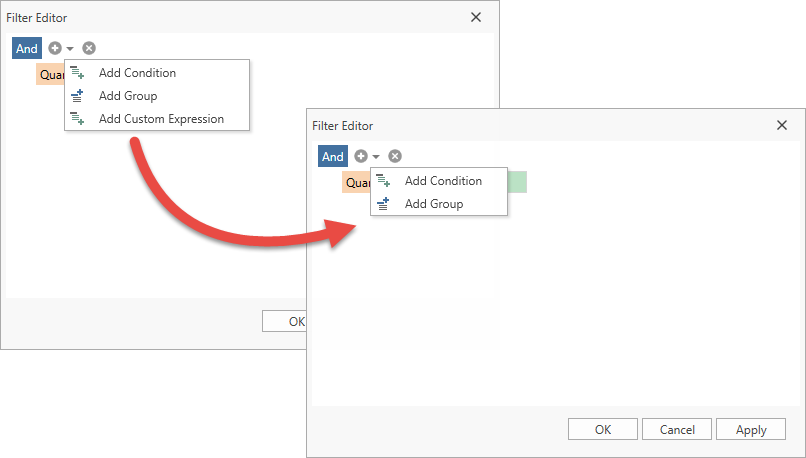Select Add Condition in the three-item menu

pyautogui.click(x=137, y=73)
